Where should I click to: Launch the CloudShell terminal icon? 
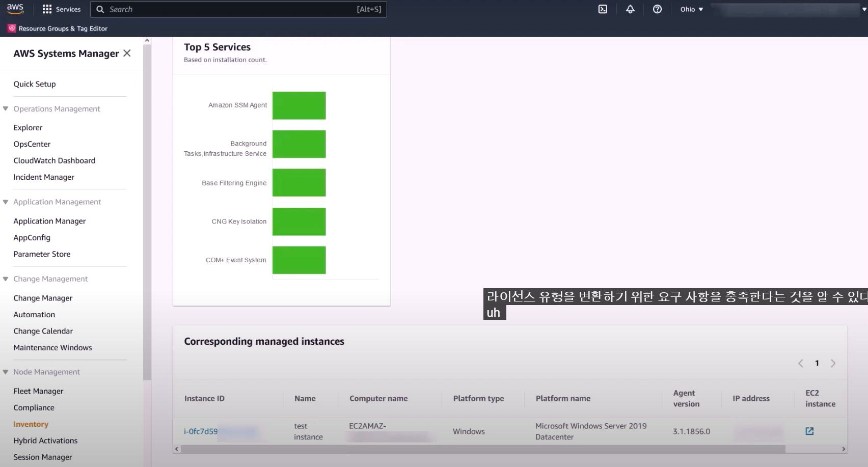(603, 9)
